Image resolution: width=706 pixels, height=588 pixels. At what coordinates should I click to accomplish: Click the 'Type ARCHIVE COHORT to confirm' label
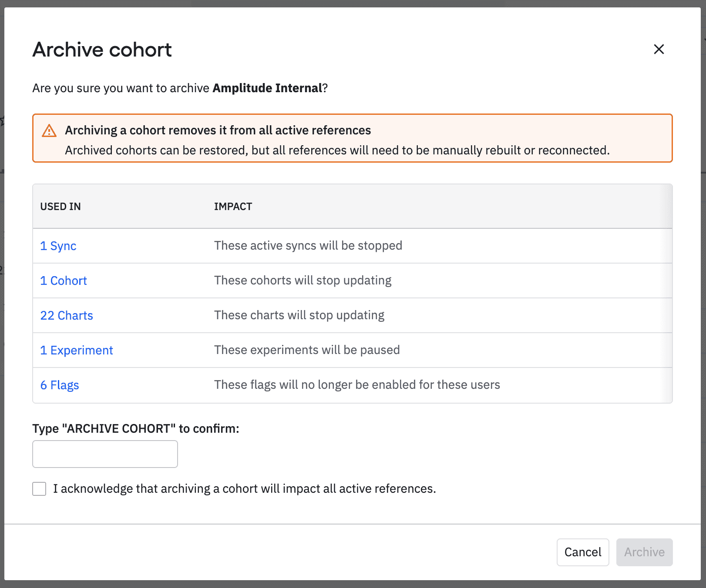point(136,428)
